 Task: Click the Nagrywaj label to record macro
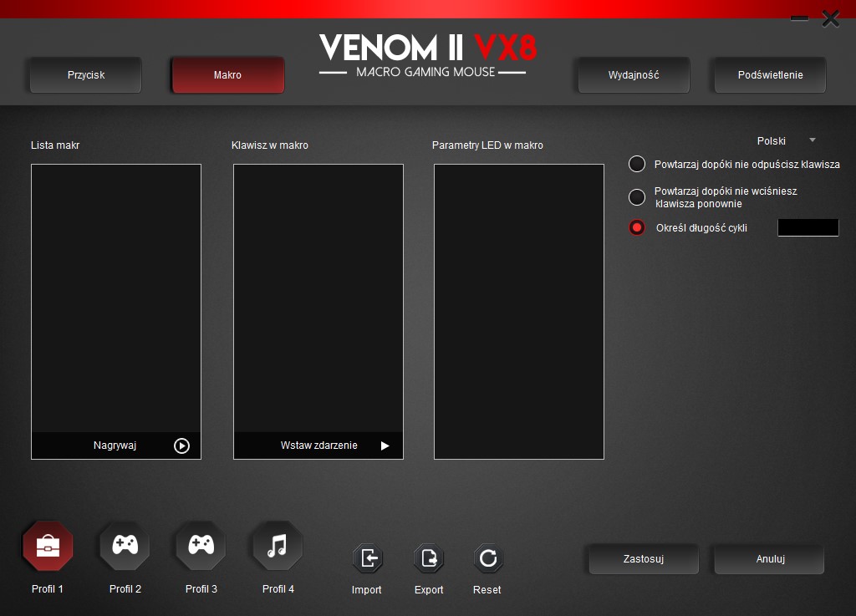(x=115, y=445)
